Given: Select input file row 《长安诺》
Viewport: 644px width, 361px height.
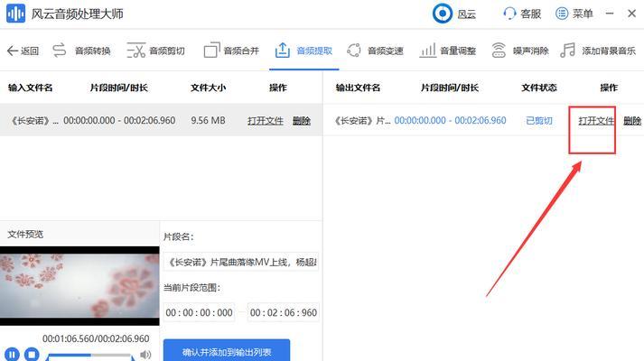Looking at the screenshot, I should tap(161, 120).
